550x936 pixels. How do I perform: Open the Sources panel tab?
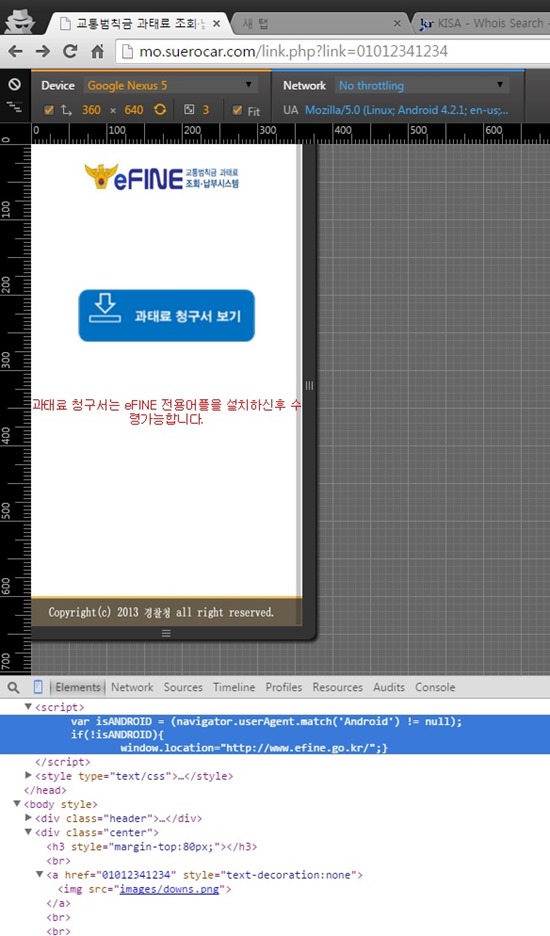pyautogui.click(x=183, y=687)
